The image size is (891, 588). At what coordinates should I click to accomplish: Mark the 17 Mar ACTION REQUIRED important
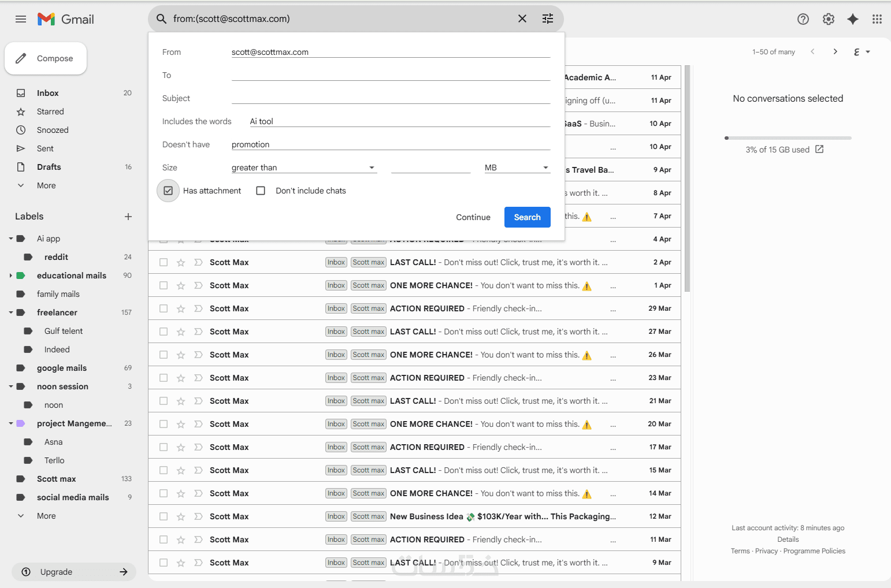(x=198, y=447)
